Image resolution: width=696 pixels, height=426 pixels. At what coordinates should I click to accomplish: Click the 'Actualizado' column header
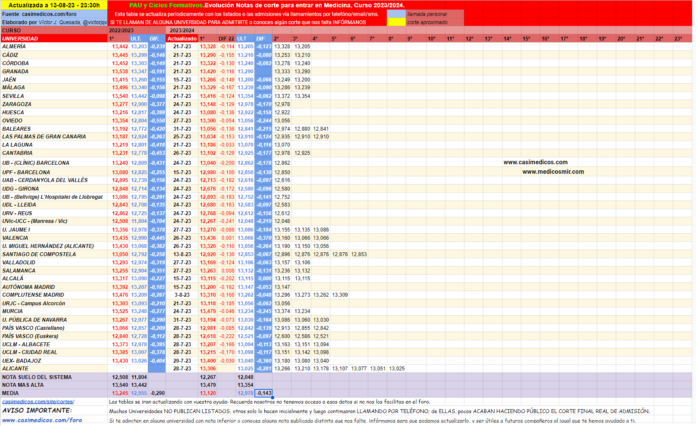[x=182, y=39]
